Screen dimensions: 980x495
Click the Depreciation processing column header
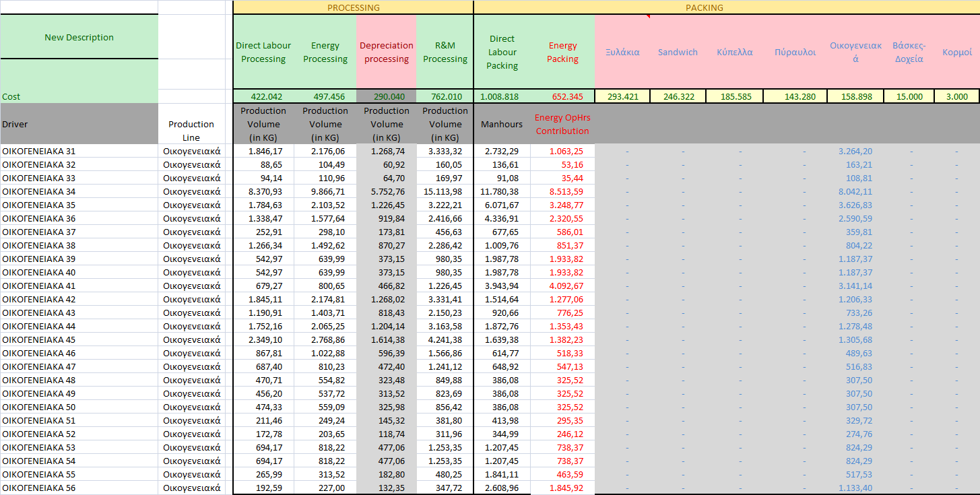click(x=387, y=52)
